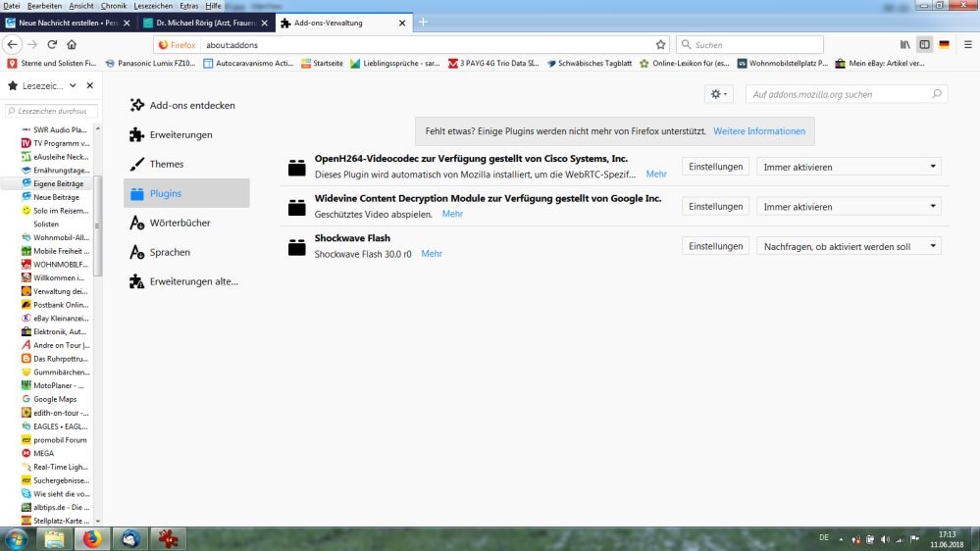This screenshot has width=980, height=551.
Task: Click the forward navigation arrow
Action: [x=32, y=45]
